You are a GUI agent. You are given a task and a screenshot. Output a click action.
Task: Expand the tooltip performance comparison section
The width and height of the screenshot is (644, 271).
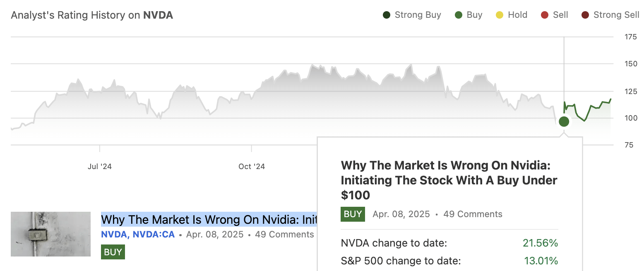pyautogui.click(x=449, y=252)
